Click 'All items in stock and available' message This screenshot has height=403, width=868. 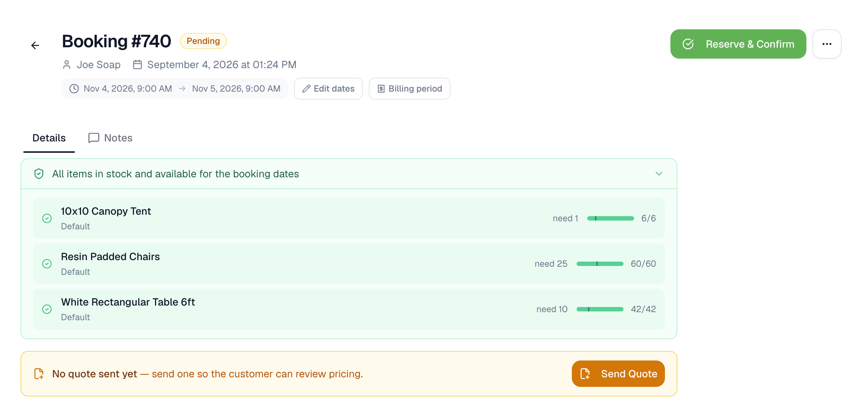[176, 174]
